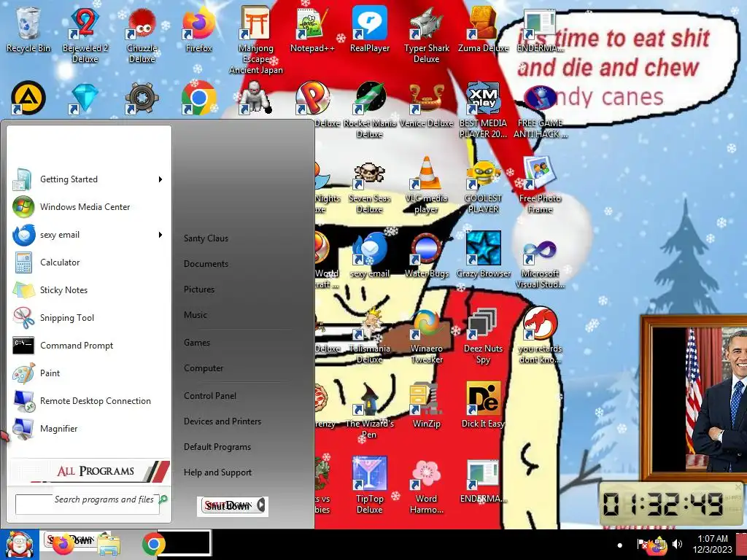Open Santy Claus user folder link

point(206,238)
